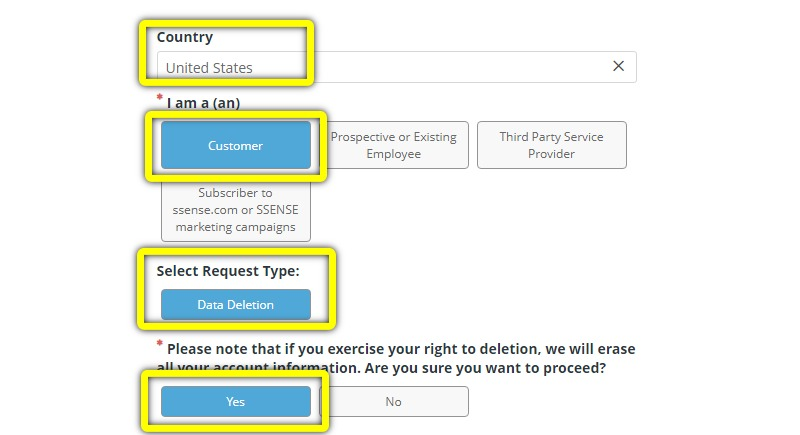Image resolution: width=800 pixels, height=435 pixels.
Task: Select the Customer option
Action: pyautogui.click(x=236, y=145)
